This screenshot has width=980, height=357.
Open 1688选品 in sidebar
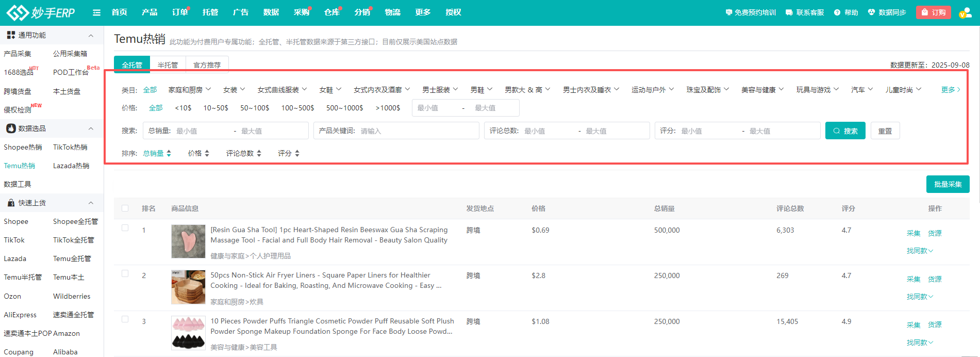19,72
